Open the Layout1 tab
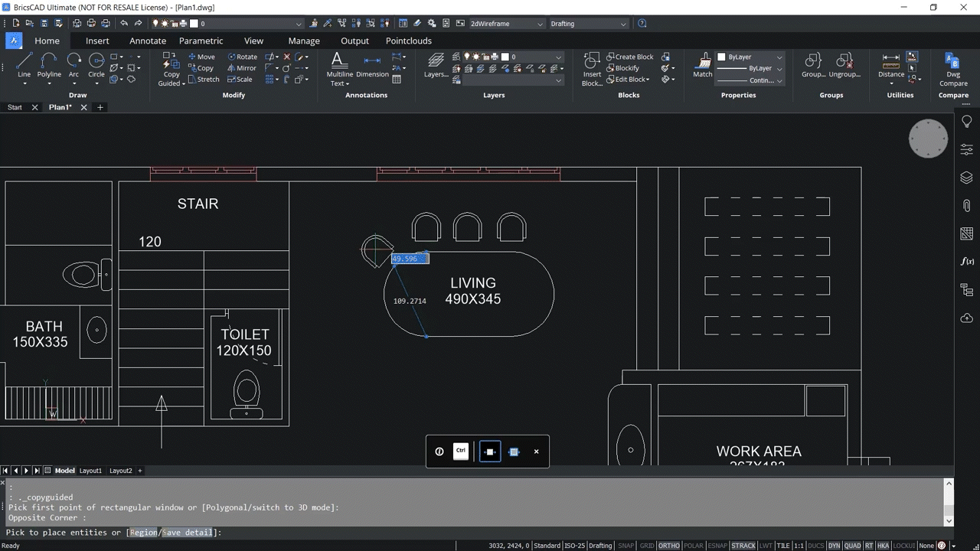The image size is (980, 551). [90, 471]
